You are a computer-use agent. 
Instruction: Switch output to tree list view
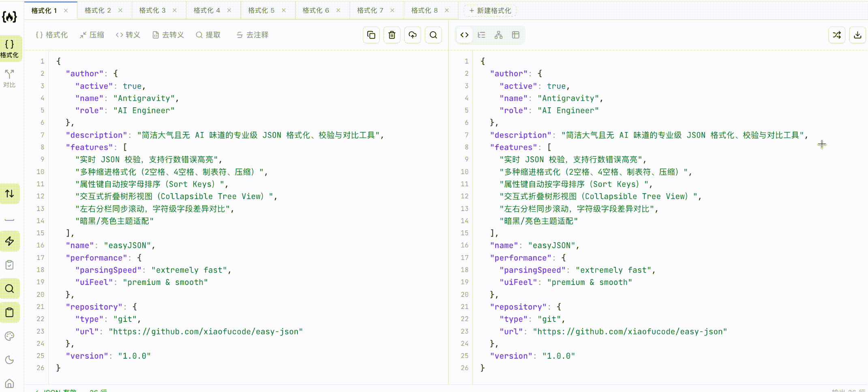(x=481, y=35)
